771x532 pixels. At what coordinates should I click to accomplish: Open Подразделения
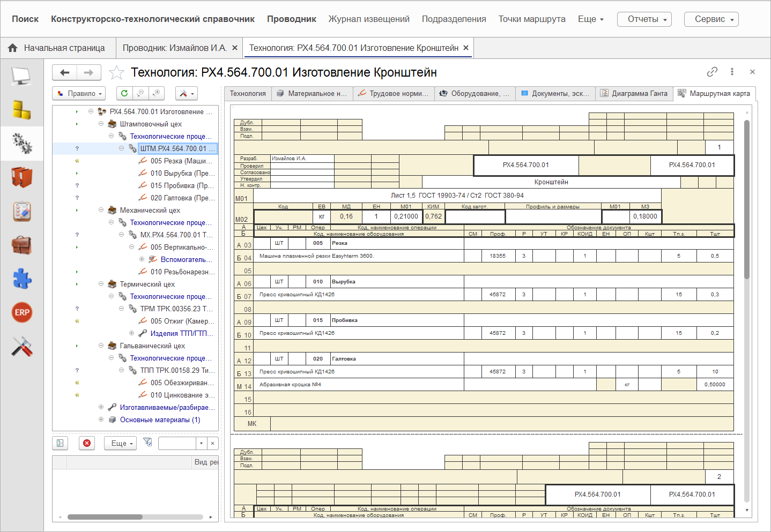454,19
